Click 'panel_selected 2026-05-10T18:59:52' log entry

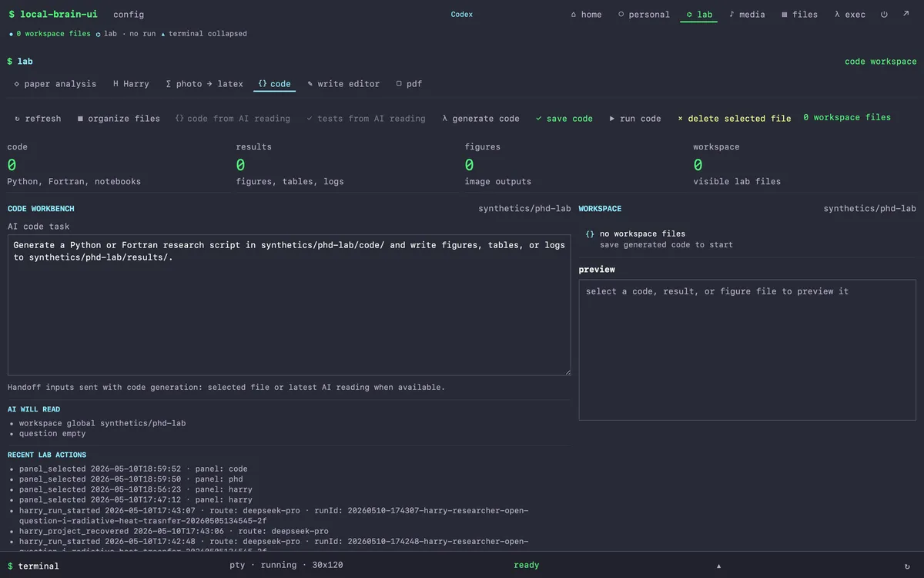pyautogui.click(x=133, y=469)
